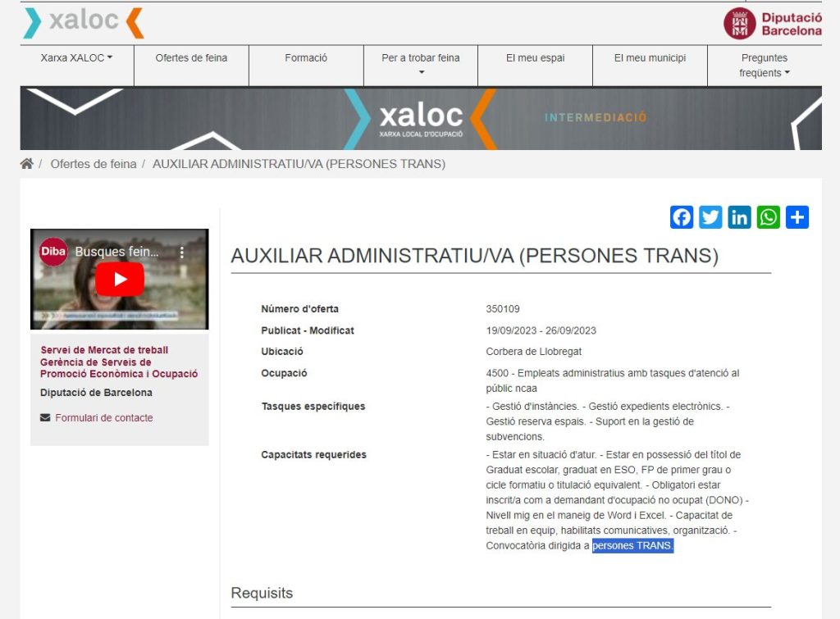Expand the Per a trobar feina menu
Image resolution: width=840 pixels, height=619 pixels.
click(x=421, y=64)
